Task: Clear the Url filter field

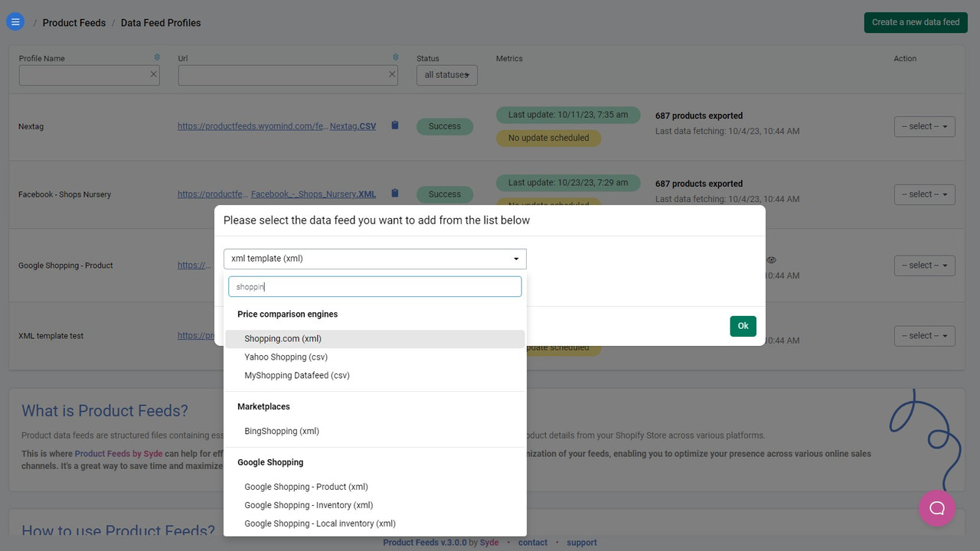Action: click(391, 74)
